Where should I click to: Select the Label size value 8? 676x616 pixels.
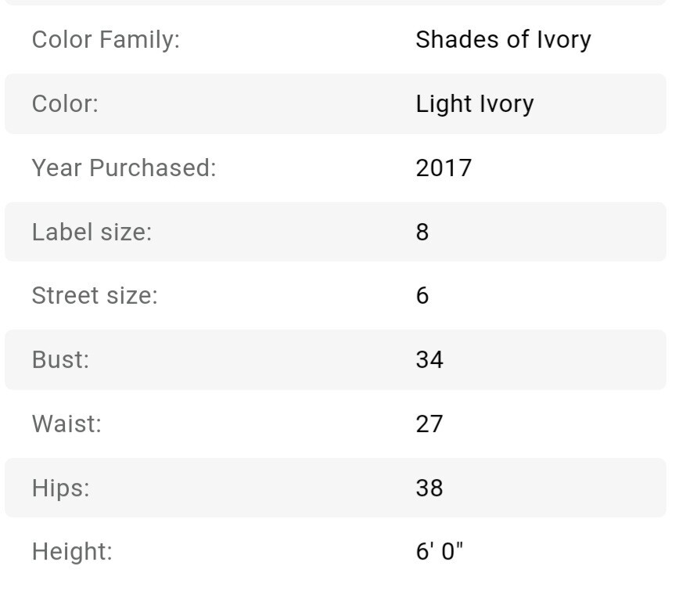422,232
